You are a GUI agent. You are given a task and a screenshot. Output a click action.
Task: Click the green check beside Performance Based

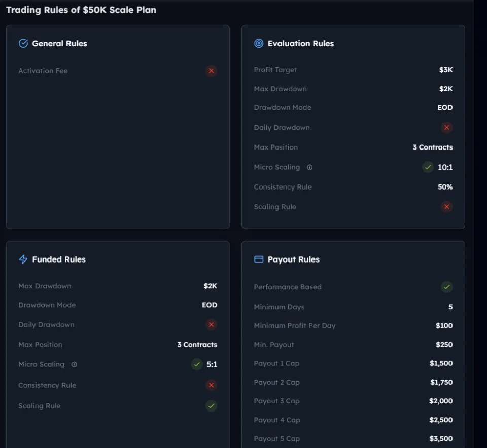(x=446, y=287)
